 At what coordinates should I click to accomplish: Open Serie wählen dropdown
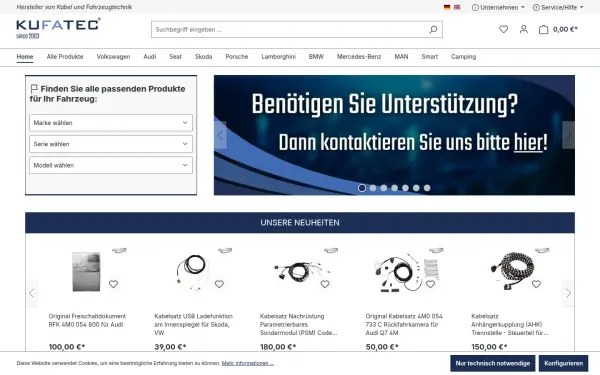pos(111,144)
